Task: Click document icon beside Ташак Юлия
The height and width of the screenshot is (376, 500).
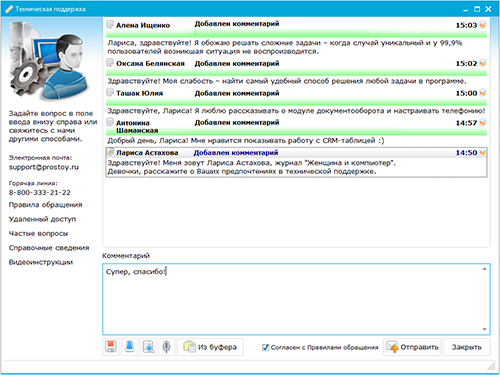Action: click(x=110, y=92)
